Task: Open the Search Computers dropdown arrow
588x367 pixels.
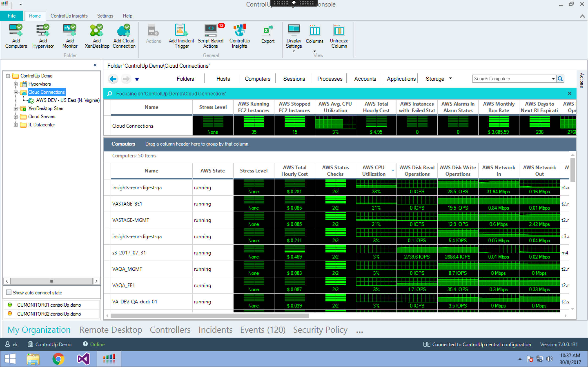Action: tap(553, 79)
